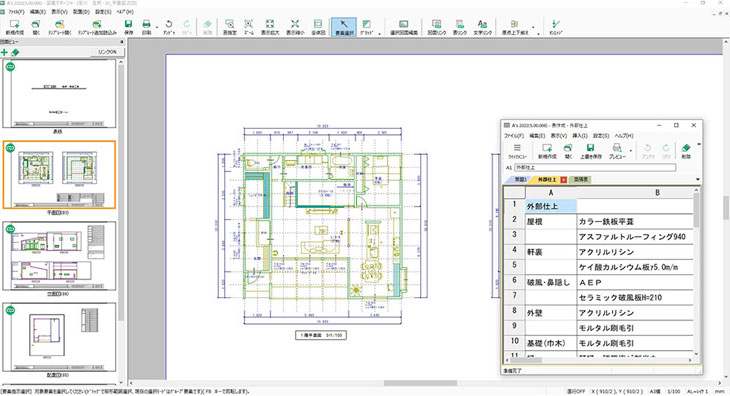The image size is (730, 396).
Task: Click the 表示拡大 zoom in icon
Action: pyautogui.click(x=270, y=27)
